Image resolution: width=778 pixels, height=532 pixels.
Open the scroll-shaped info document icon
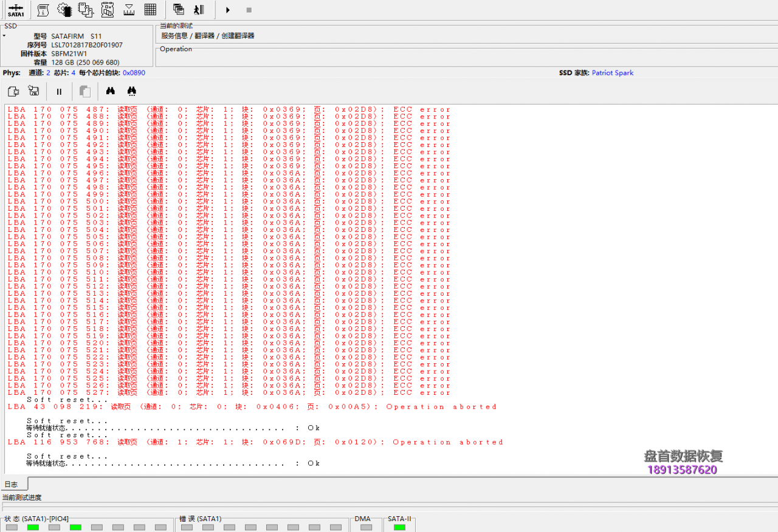pyautogui.click(x=43, y=10)
